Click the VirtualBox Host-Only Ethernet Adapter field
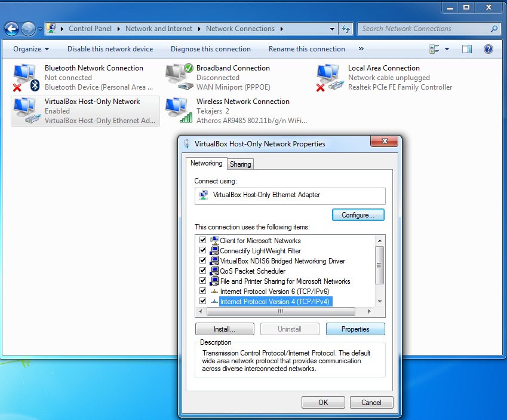 coord(290,196)
